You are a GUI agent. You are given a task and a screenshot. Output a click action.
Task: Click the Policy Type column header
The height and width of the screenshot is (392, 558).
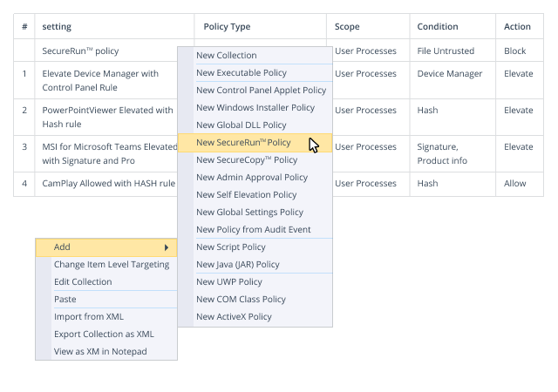pyautogui.click(x=227, y=27)
